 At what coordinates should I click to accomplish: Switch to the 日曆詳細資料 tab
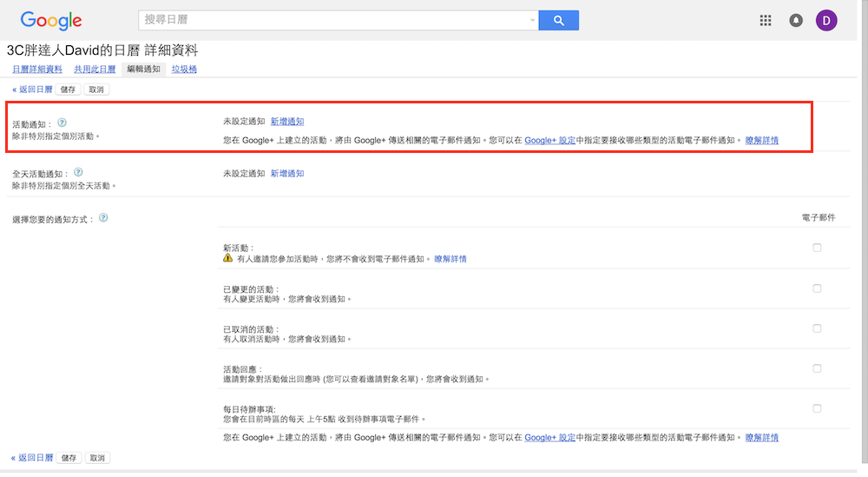[x=37, y=70]
